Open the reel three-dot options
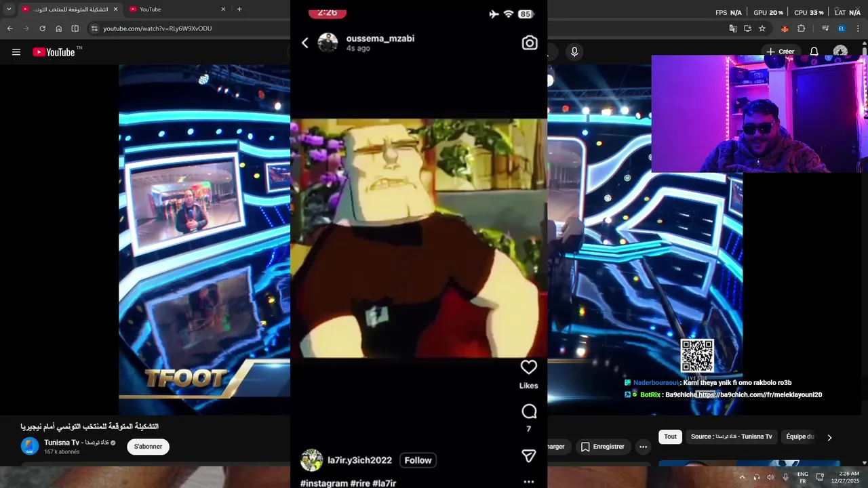This screenshot has width=868, height=488. [x=529, y=482]
